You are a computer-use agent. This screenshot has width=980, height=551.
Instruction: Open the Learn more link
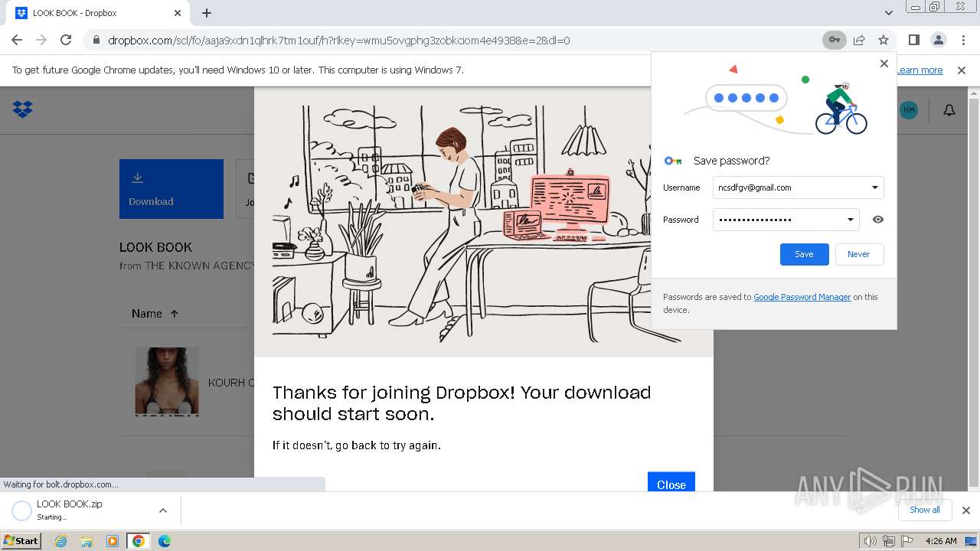coord(920,70)
